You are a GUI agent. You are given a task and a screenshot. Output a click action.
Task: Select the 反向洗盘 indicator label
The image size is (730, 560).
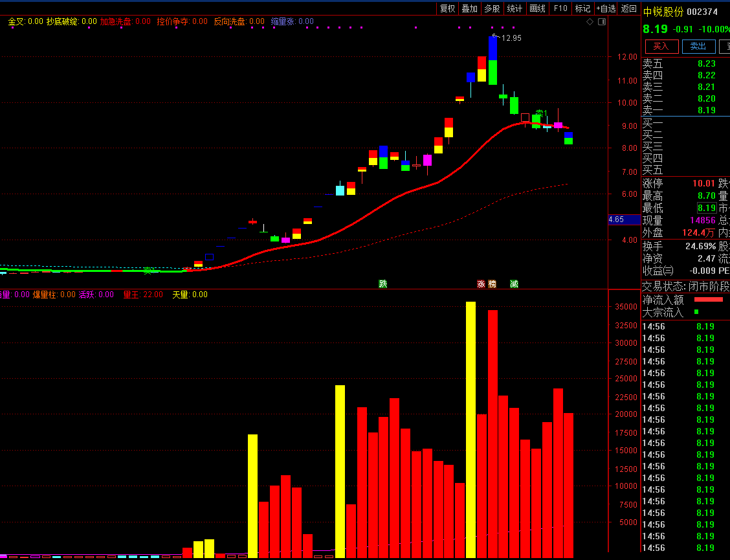coord(239,21)
